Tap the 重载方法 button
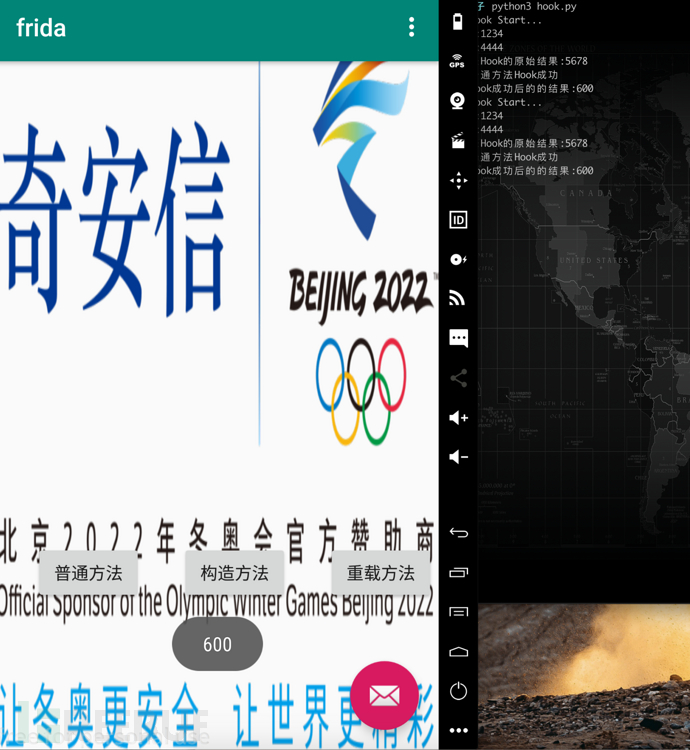 click(x=381, y=573)
